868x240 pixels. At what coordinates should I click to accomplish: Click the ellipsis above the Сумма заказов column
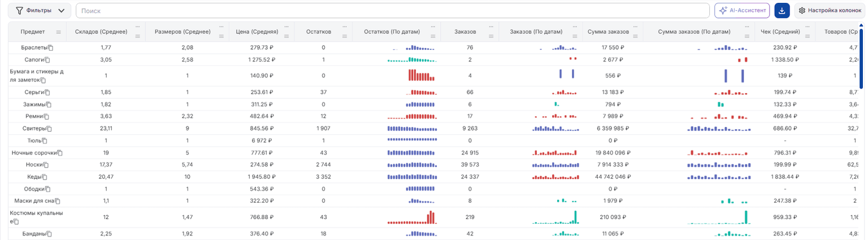636,27
